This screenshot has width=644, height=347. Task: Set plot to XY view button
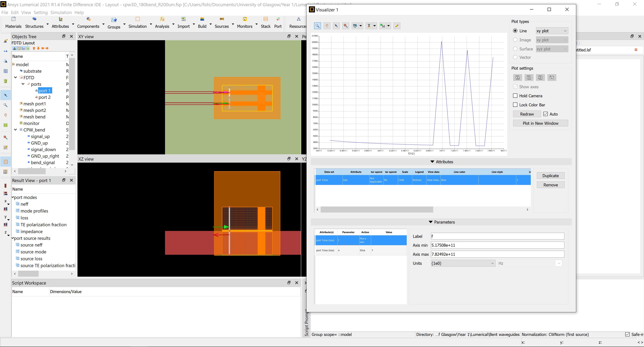pyautogui.click(x=518, y=78)
